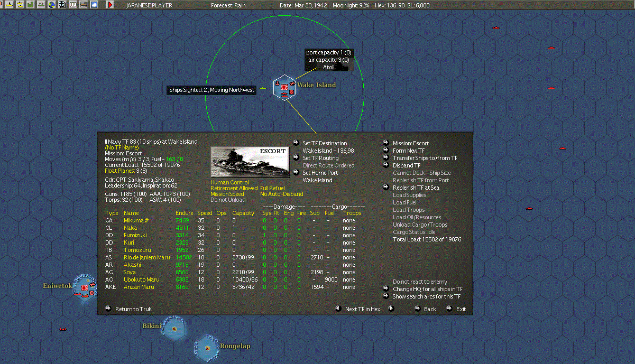The width and height of the screenshot is (635, 364).
Task: Click the Name column header
Action: point(131,213)
